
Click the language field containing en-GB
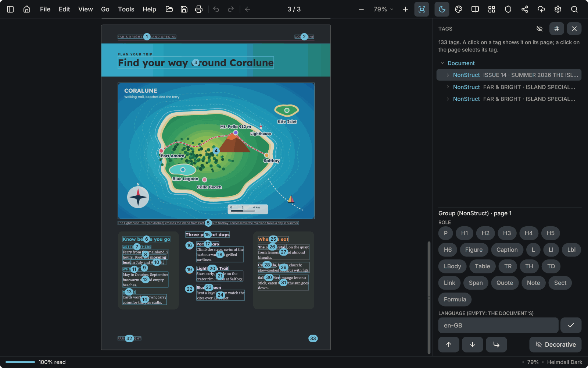(x=498, y=326)
